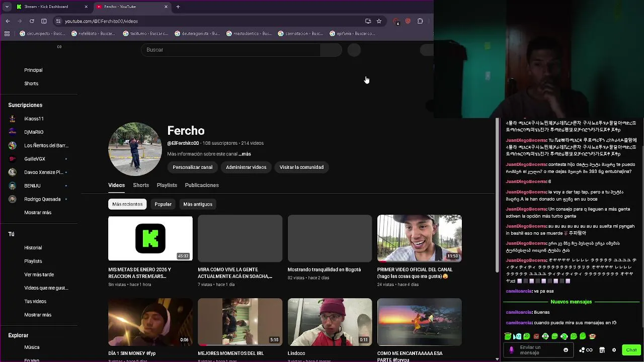Click the red angry emote in chat

536,336
